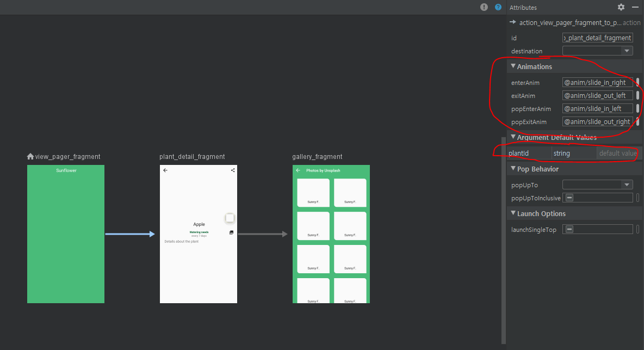The height and width of the screenshot is (350, 644).
Task: Click the warning indicator icon
Action: pos(484,7)
